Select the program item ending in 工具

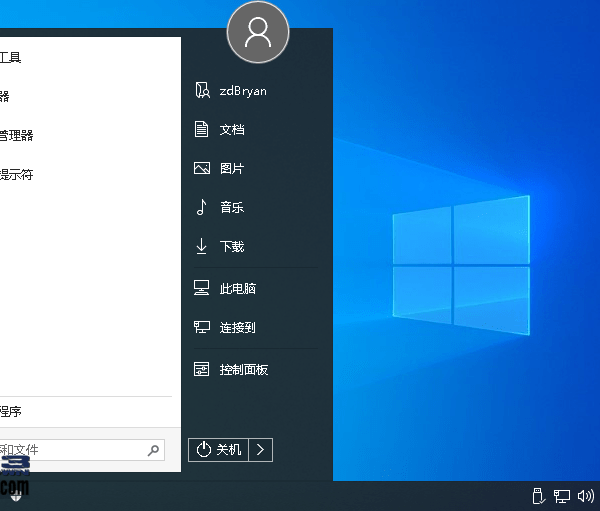click(x=10, y=58)
